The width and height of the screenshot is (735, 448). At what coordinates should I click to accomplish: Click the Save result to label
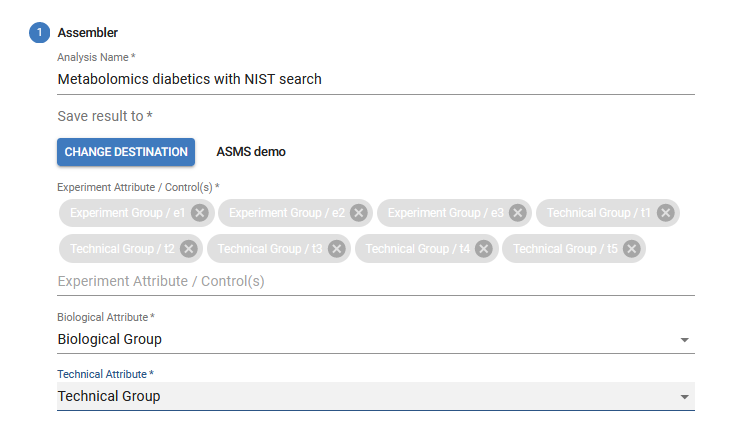coord(105,116)
